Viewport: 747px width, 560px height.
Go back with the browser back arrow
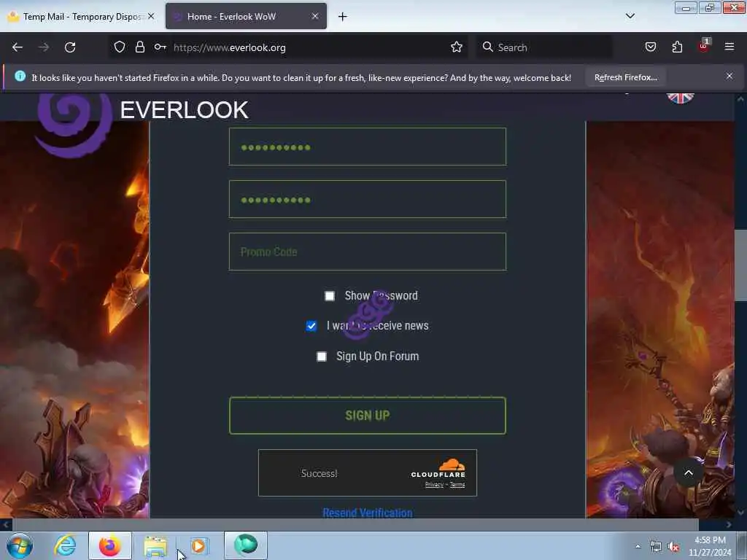tap(18, 47)
